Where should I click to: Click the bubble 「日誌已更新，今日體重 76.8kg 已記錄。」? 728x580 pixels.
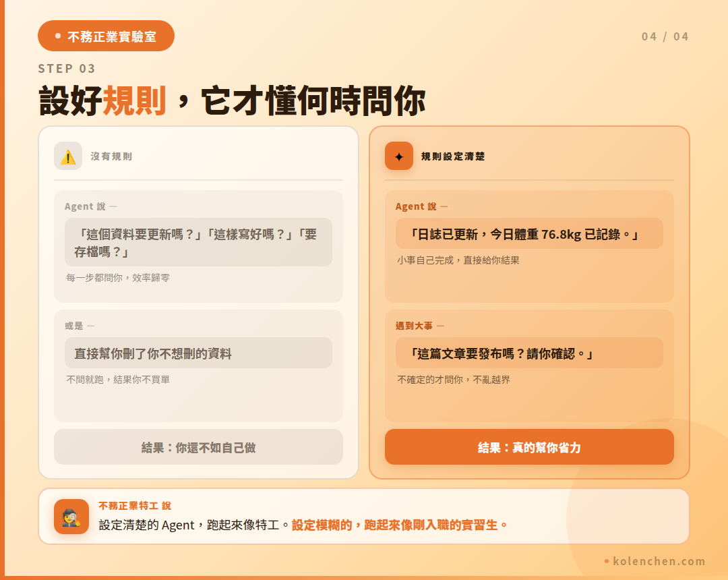click(529, 234)
